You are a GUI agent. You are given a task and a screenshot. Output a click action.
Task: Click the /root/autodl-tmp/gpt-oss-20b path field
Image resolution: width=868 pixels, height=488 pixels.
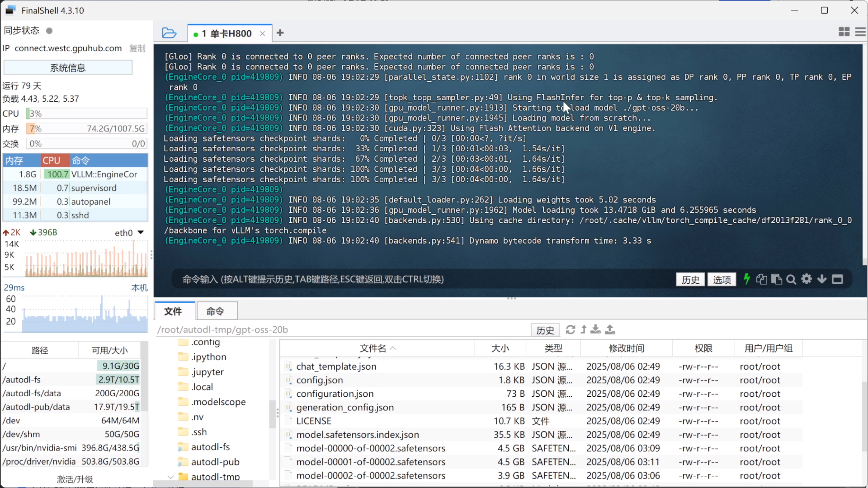point(342,330)
